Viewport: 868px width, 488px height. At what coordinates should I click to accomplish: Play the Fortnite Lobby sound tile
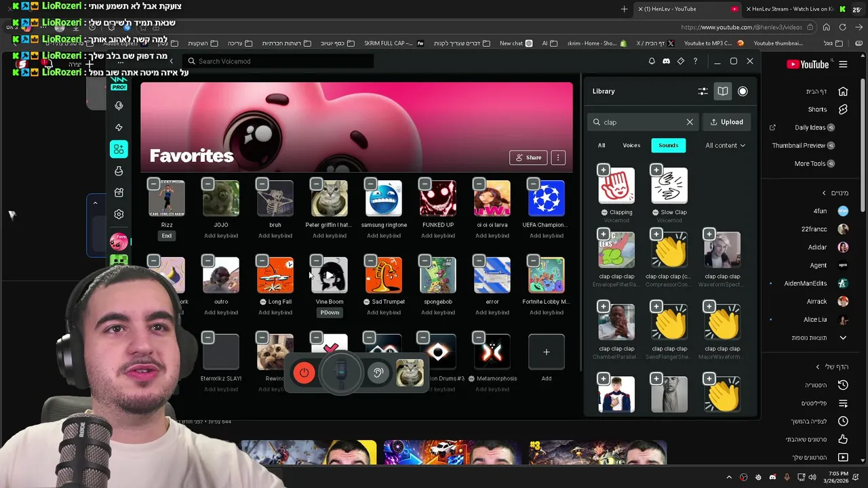(547, 275)
